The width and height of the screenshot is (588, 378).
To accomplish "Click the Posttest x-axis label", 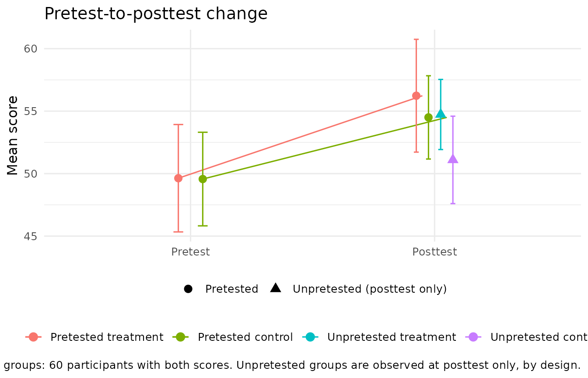I will coord(434,252).
